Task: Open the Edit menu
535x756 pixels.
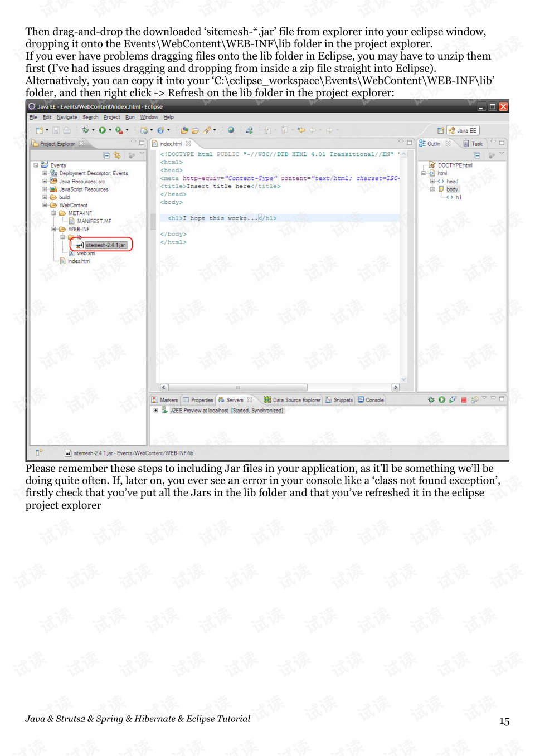Action: pos(47,118)
